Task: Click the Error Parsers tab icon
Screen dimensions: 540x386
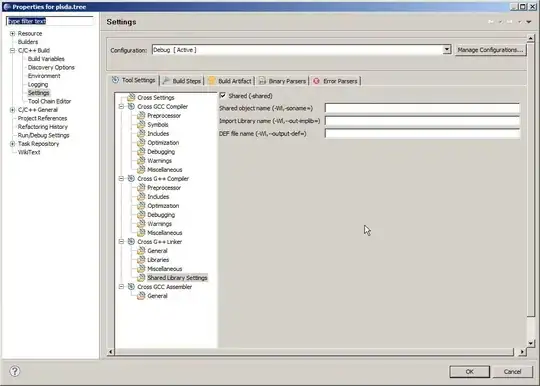Action: (x=316, y=81)
